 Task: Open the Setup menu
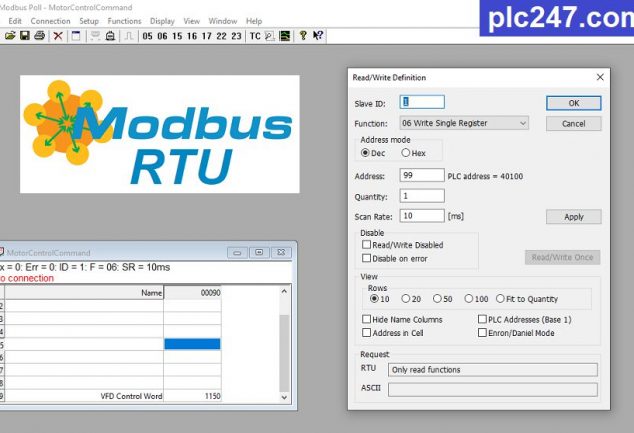(x=89, y=21)
